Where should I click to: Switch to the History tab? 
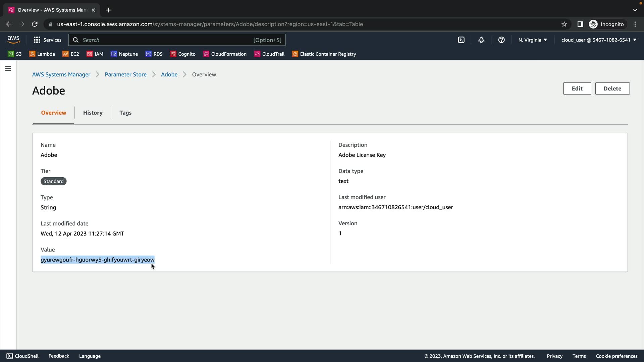pyautogui.click(x=93, y=113)
